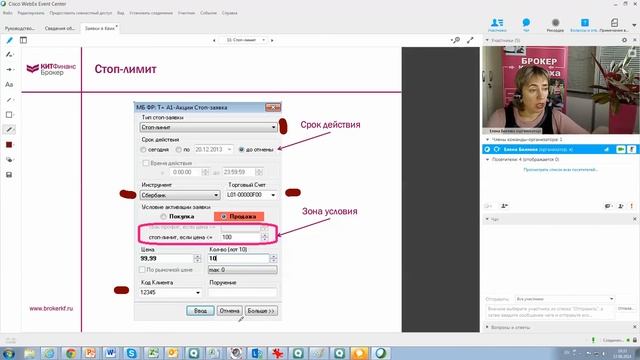Screen dimensions: 640x360
Task: Select the 'по' date radio button
Action: click(178, 150)
